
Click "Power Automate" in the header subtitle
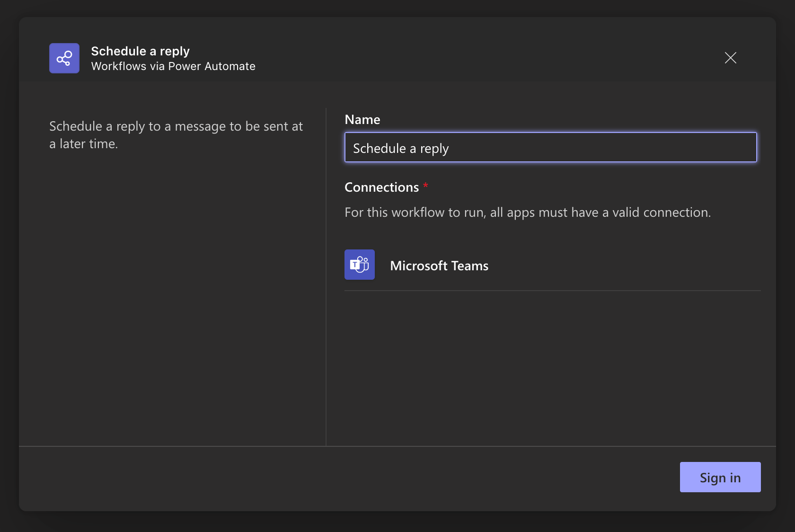tap(212, 66)
